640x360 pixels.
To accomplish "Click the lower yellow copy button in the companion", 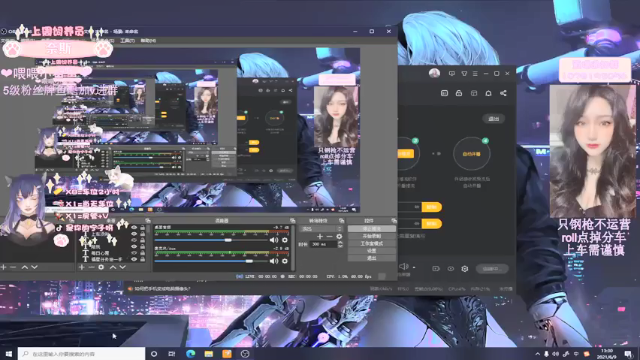I will pos(431,223).
